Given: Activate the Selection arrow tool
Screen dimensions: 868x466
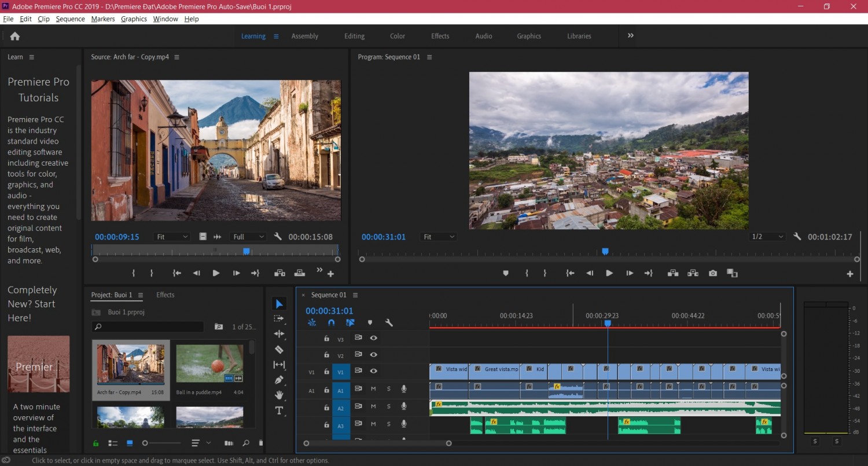Looking at the screenshot, I should coord(279,304).
